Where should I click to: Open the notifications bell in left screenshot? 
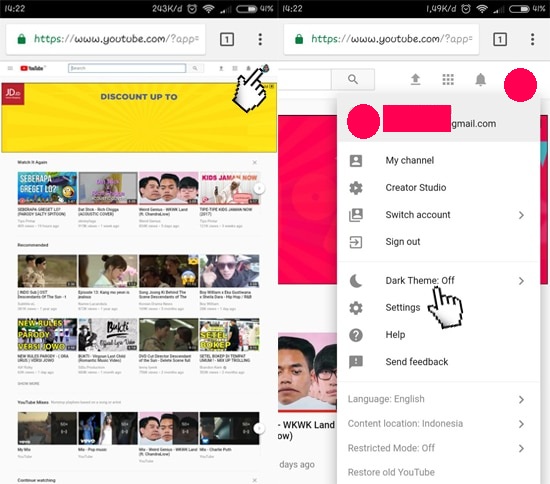click(x=248, y=68)
